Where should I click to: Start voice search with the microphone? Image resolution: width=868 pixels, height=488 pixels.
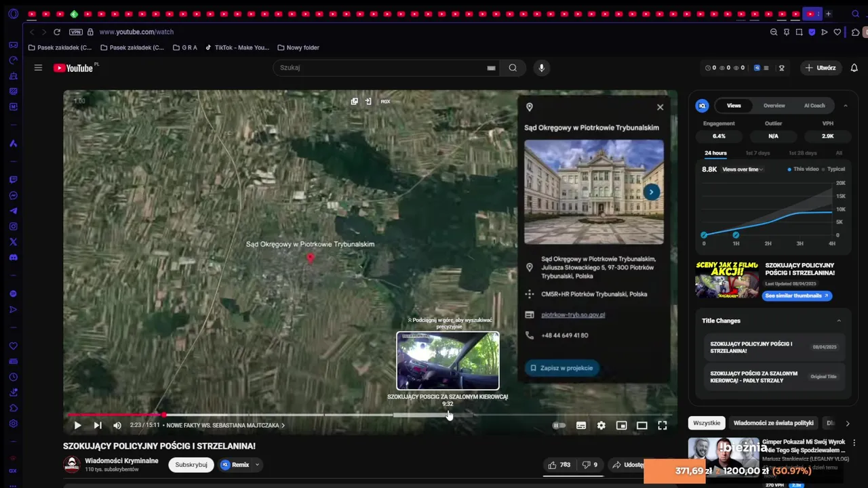coord(541,68)
